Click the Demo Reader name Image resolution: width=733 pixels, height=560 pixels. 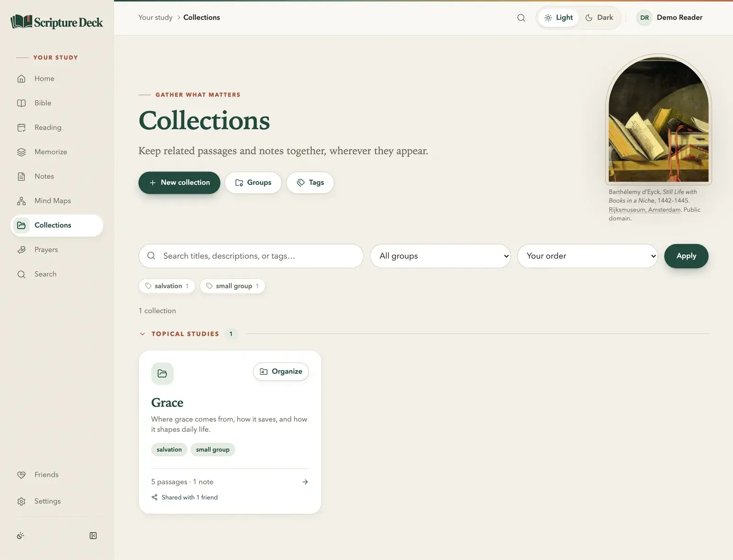coord(679,17)
